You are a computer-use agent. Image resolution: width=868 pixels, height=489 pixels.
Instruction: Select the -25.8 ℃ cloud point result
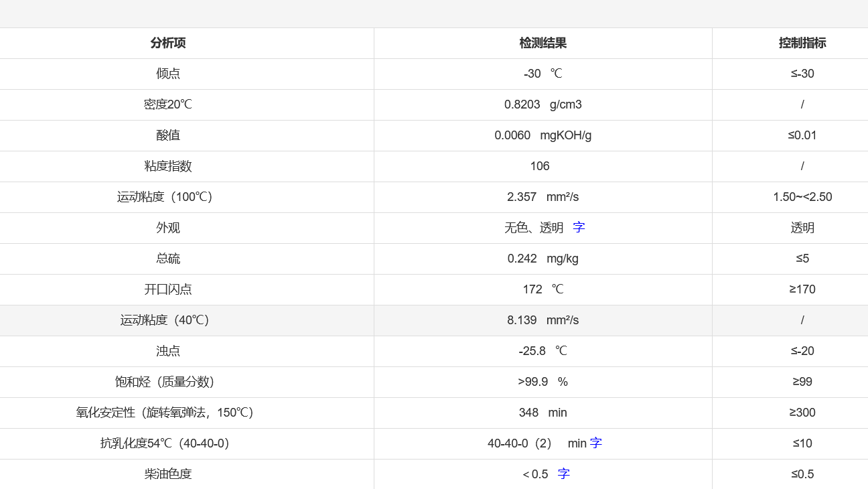point(542,351)
